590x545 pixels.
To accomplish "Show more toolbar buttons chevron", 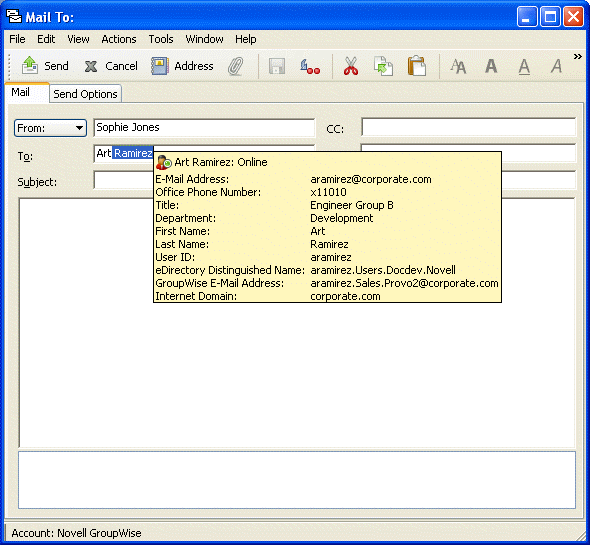I will click(x=577, y=56).
